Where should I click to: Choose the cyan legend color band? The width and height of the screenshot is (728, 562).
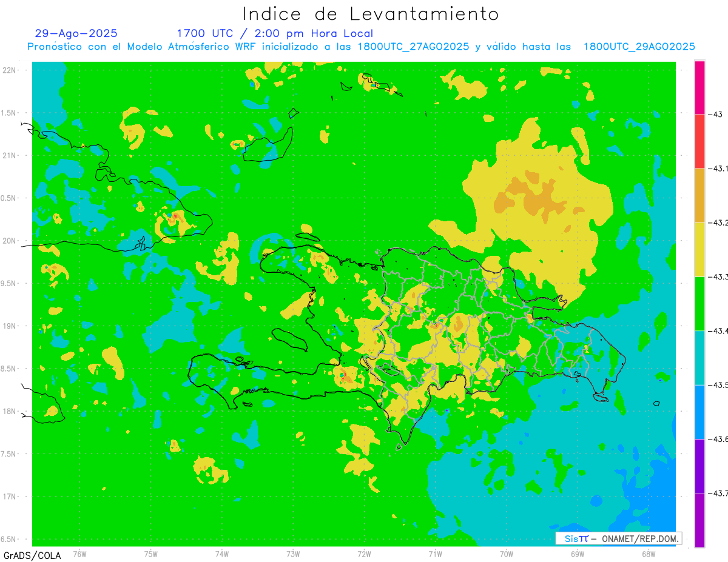coord(699,357)
